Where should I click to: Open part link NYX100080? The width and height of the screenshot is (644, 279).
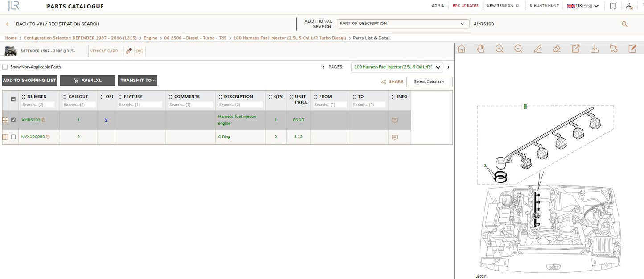click(x=33, y=137)
